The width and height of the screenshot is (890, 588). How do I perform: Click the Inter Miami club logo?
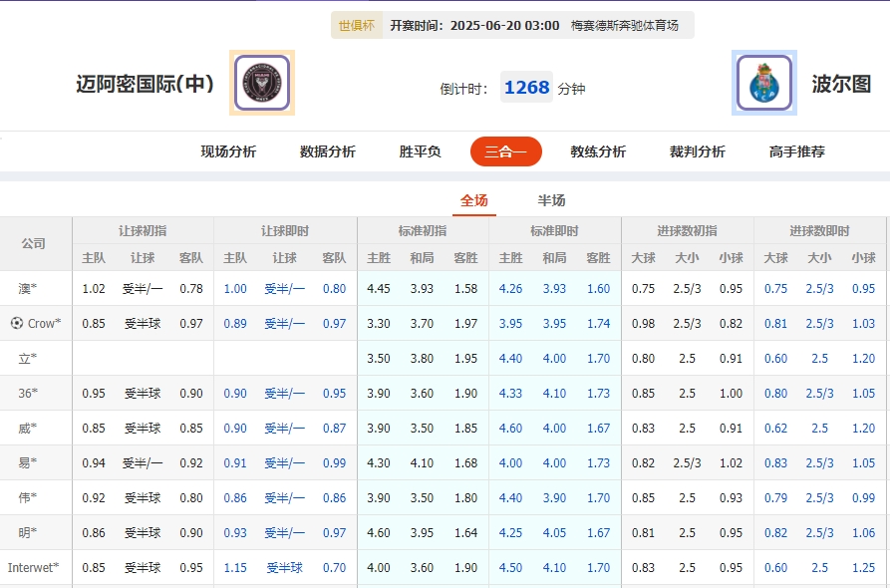tap(259, 83)
